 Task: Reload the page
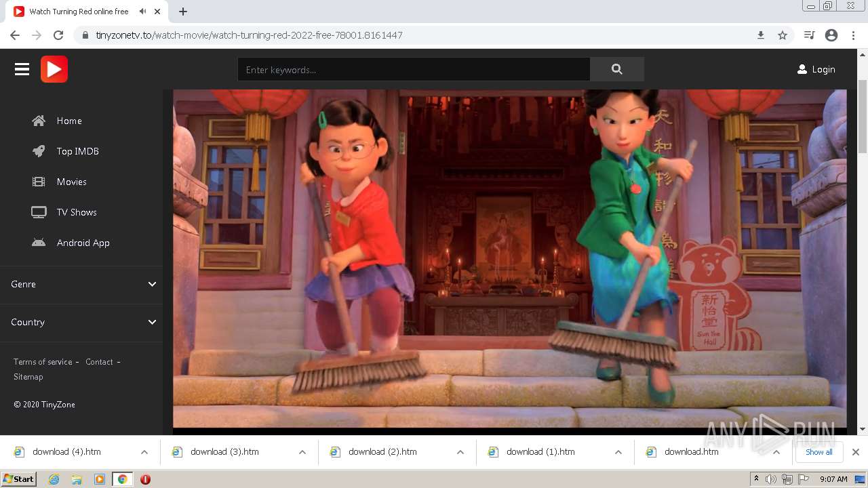coord(58,35)
